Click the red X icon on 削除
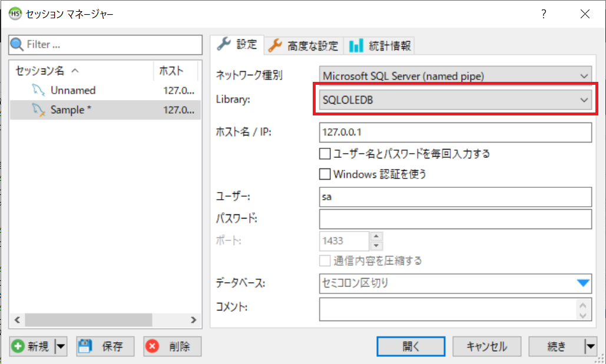The width and height of the screenshot is (606, 364). point(153,346)
